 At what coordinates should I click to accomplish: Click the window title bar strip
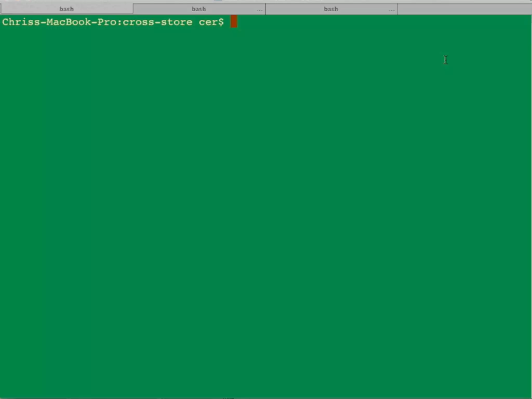pyautogui.click(x=266, y=1)
